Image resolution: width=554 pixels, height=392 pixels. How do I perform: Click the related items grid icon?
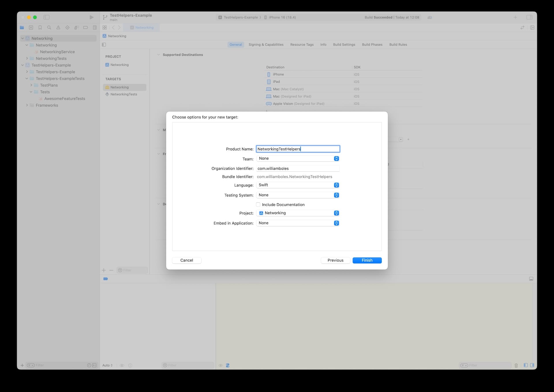[105, 28]
